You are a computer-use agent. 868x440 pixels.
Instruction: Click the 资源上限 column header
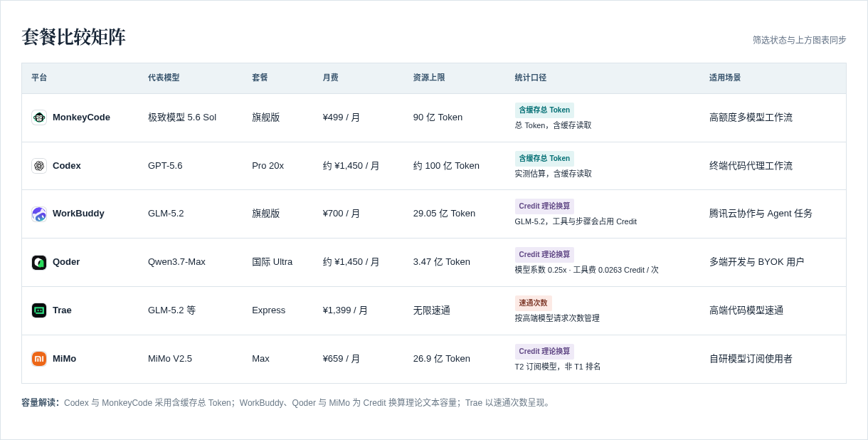coord(429,78)
